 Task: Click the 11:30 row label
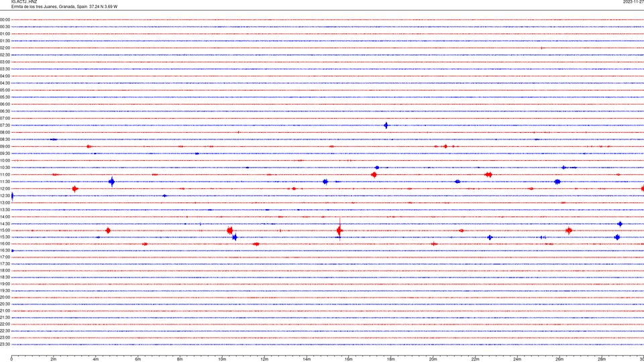click(5, 182)
